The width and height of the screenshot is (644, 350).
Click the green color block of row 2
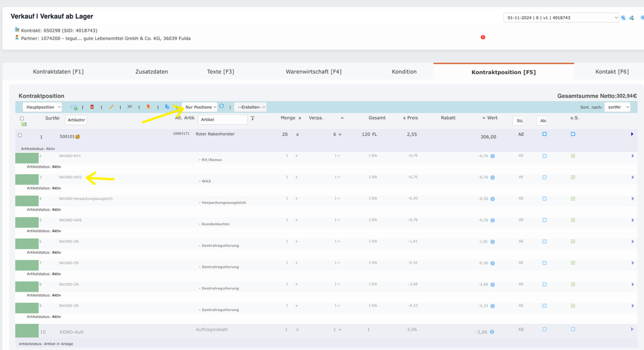[27, 158]
